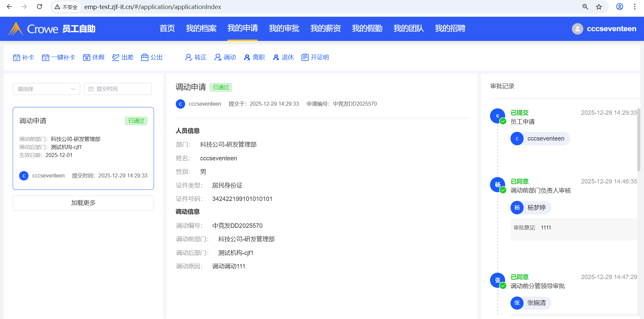The image size is (644, 319).
Task: Bookmark this page with star icon
Action: click(x=599, y=7)
